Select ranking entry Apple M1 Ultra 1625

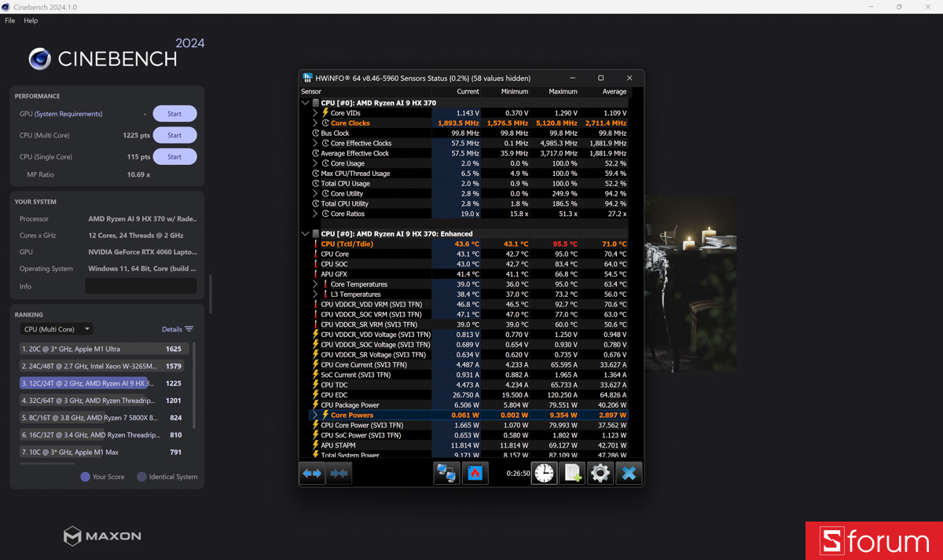[105, 349]
